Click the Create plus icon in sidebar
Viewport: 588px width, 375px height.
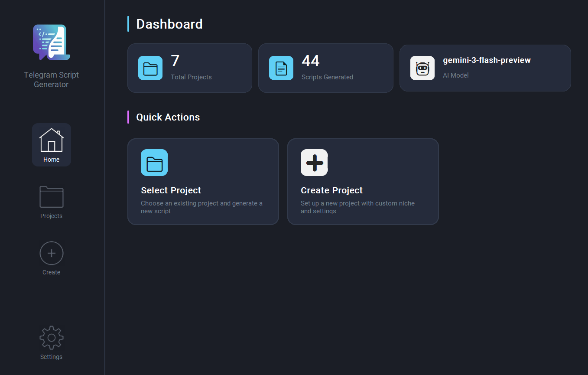pos(51,253)
